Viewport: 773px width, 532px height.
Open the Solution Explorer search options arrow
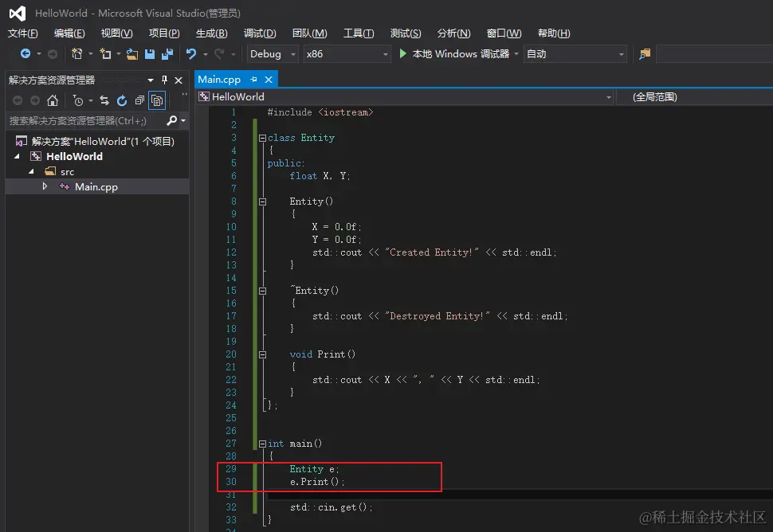point(183,120)
